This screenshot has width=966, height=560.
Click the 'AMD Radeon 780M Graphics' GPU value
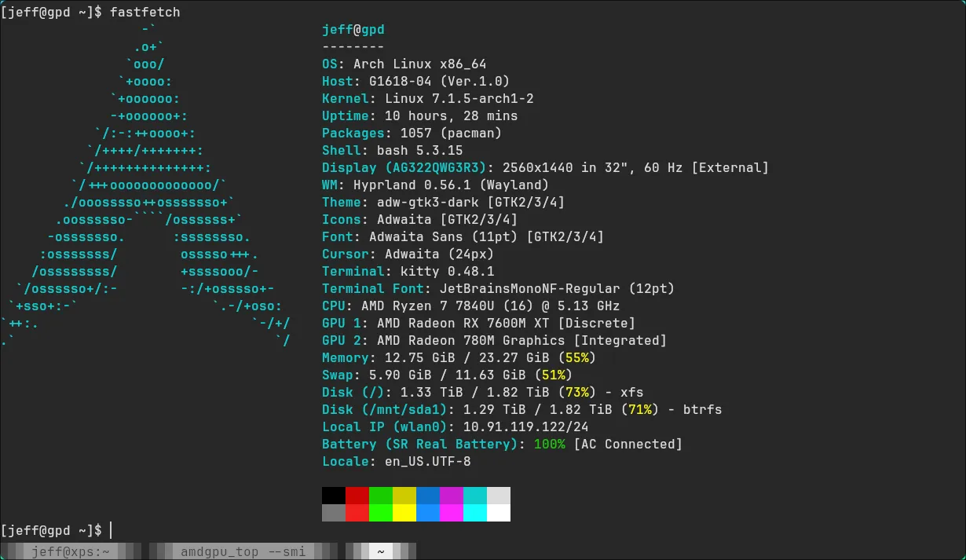pos(471,340)
